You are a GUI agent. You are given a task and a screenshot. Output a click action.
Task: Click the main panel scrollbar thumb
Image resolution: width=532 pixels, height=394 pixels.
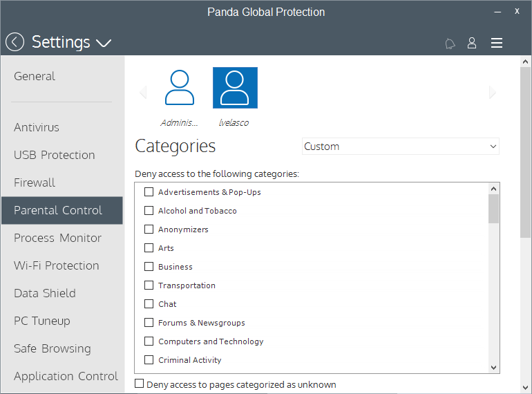[525, 152]
